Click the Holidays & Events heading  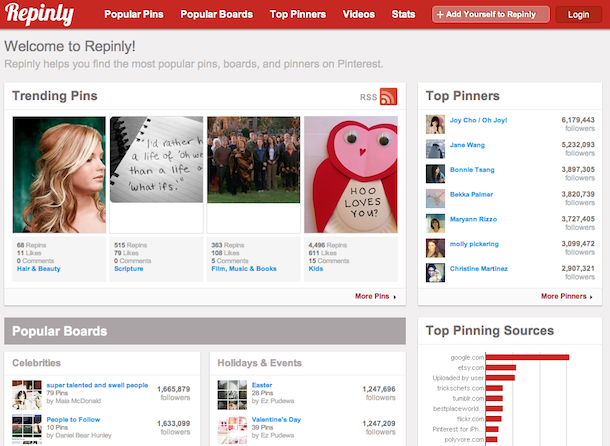259,363
